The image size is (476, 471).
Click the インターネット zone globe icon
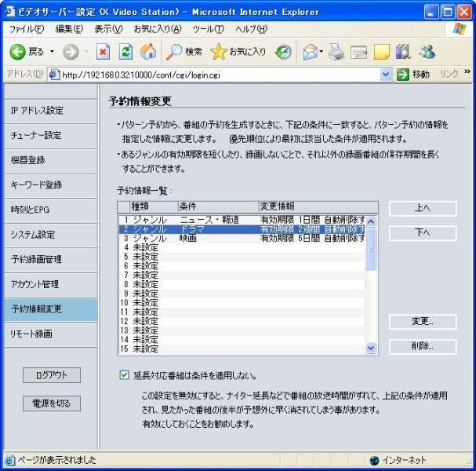374,461
